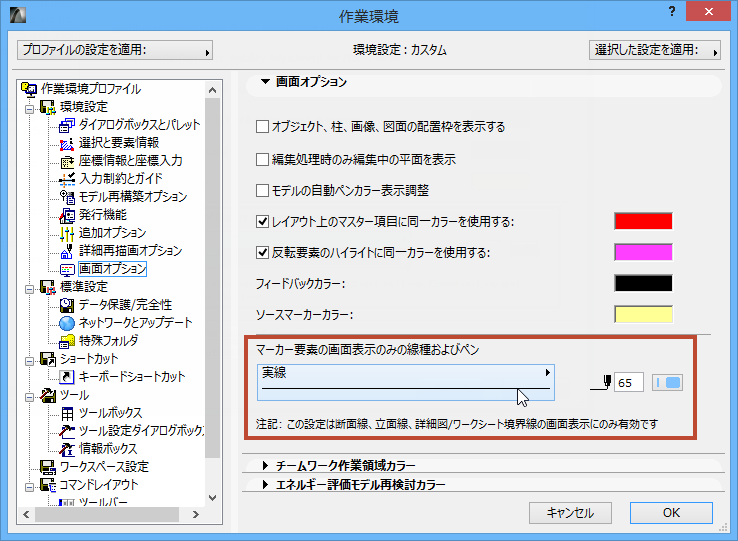Select 画面オプション in the tree
Image resolution: width=738 pixels, height=541 pixels.
click(x=112, y=269)
